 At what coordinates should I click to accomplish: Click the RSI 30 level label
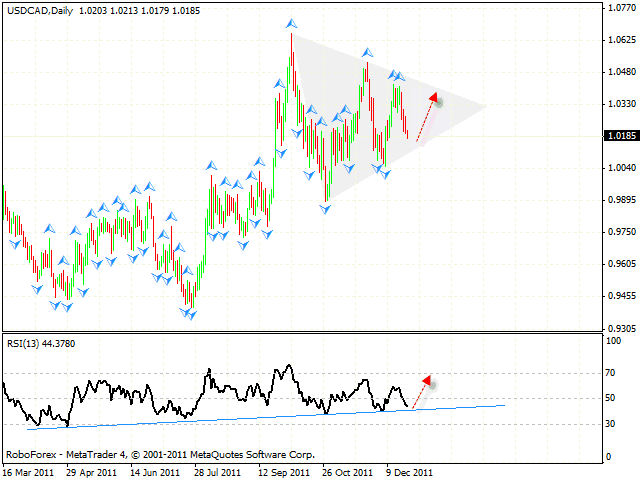611,425
